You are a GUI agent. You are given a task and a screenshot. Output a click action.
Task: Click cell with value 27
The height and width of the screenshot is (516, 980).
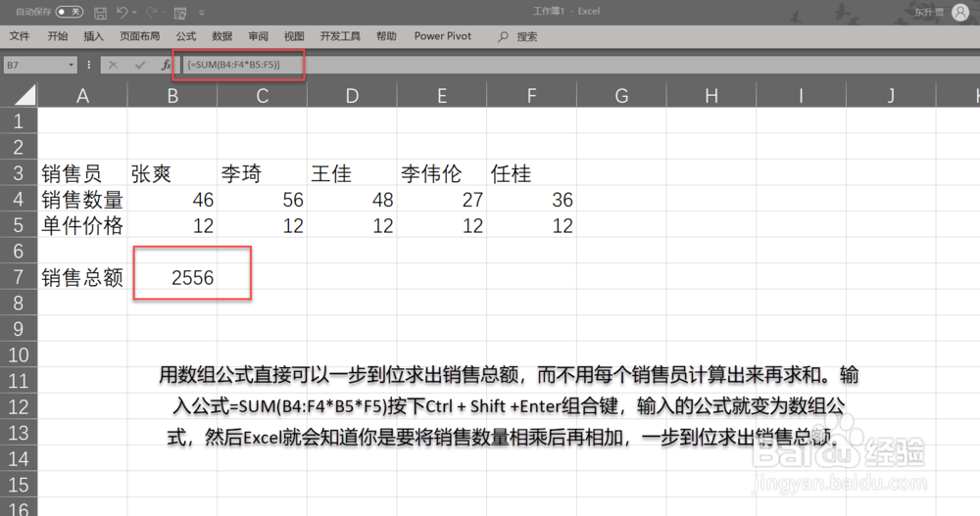[442, 200]
